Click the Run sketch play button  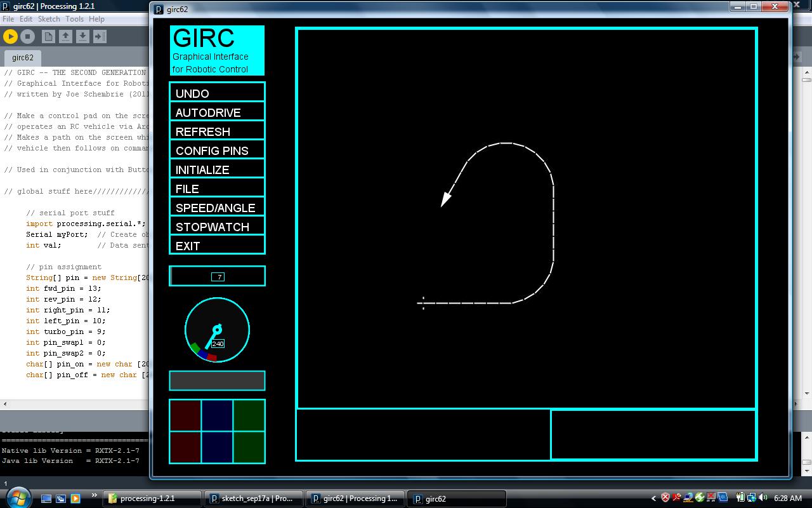pos(11,37)
